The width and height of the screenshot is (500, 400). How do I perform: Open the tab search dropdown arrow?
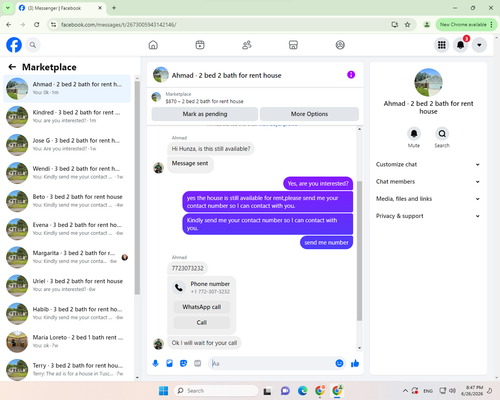coord(8,8)
